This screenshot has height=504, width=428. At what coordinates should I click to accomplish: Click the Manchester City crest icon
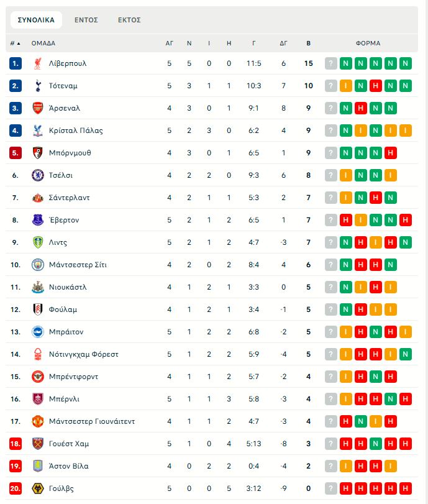click(x=38, y=265)
